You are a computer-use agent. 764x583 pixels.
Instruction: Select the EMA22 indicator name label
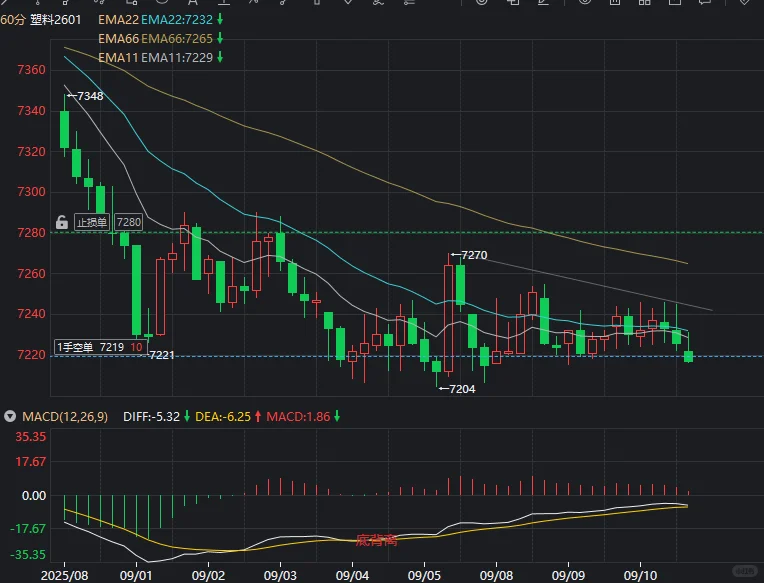[x=118, y=19]
